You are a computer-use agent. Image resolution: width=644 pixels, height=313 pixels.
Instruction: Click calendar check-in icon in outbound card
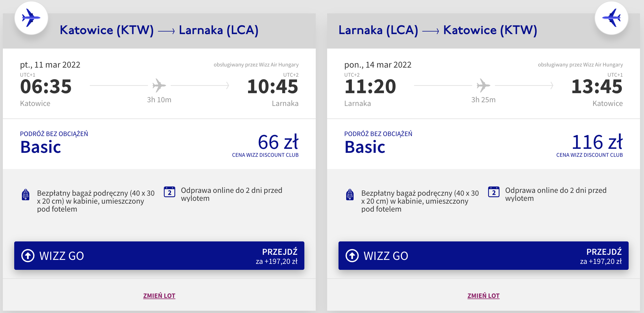coord(170,192)
